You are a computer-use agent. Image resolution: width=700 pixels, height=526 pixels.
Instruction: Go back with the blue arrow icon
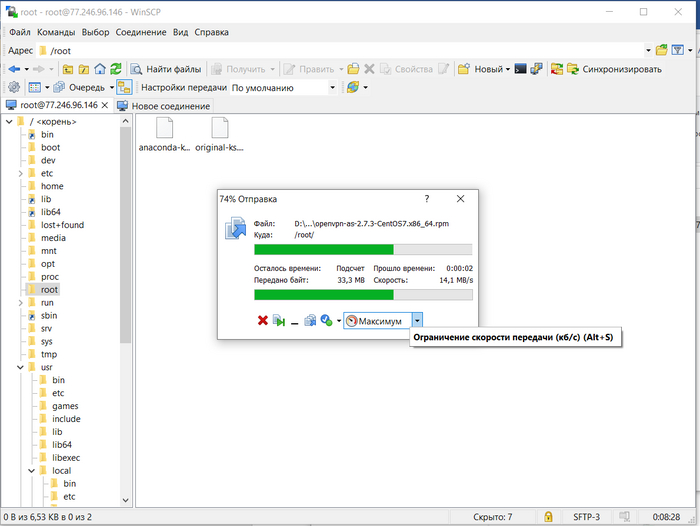[14, 69]
